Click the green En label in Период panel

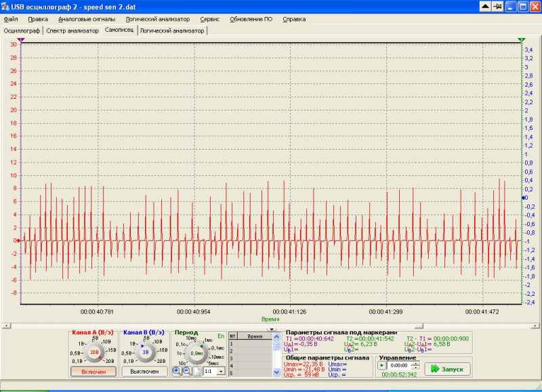tap(221, 336)
